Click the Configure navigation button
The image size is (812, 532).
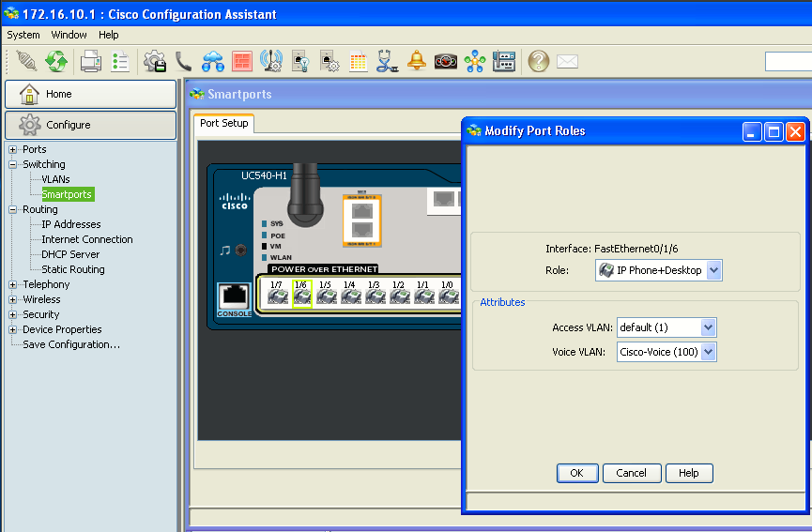coord(91,125)
